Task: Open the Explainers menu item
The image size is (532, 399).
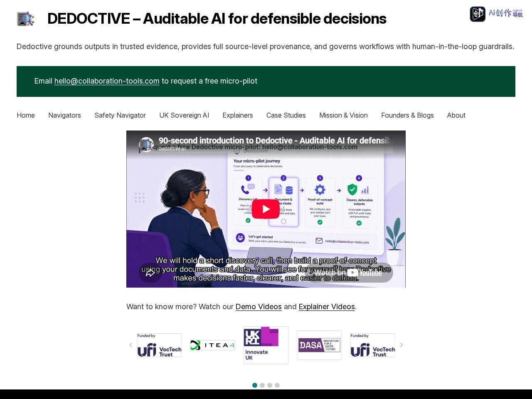Action: pos(238,115)
